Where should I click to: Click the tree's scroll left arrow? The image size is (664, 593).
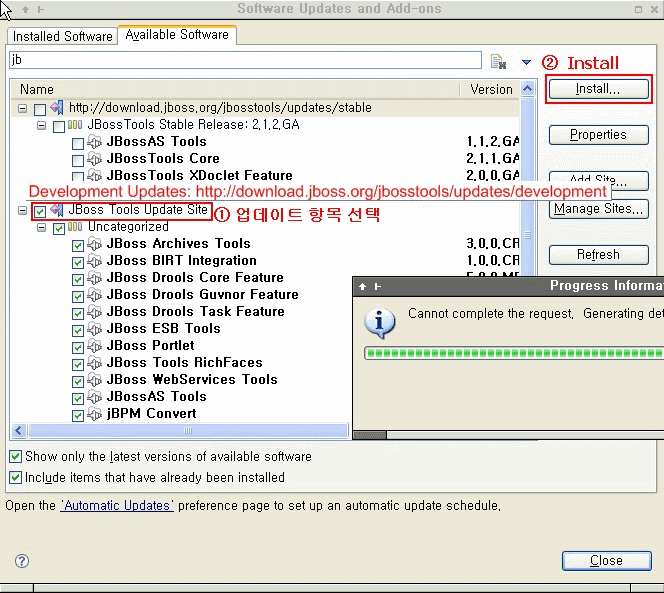pyautogui.click(x=18, y=431)
